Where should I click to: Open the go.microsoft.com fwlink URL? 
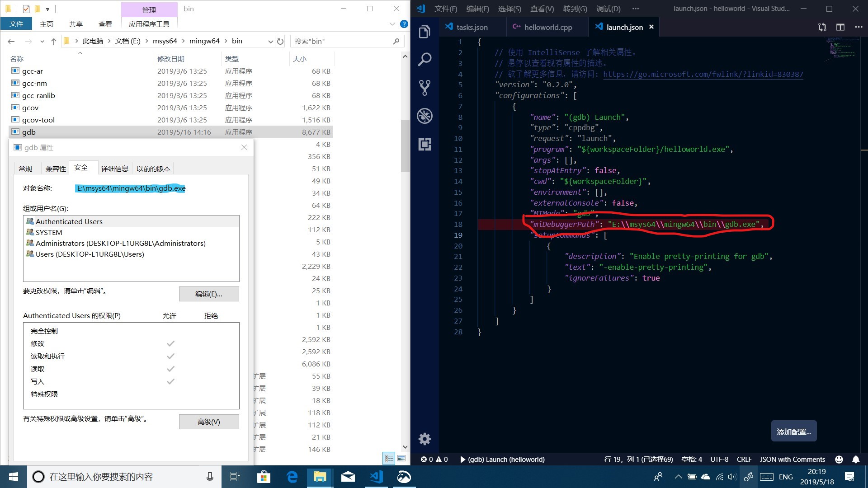pyautogui.click(x=703, y=74)
